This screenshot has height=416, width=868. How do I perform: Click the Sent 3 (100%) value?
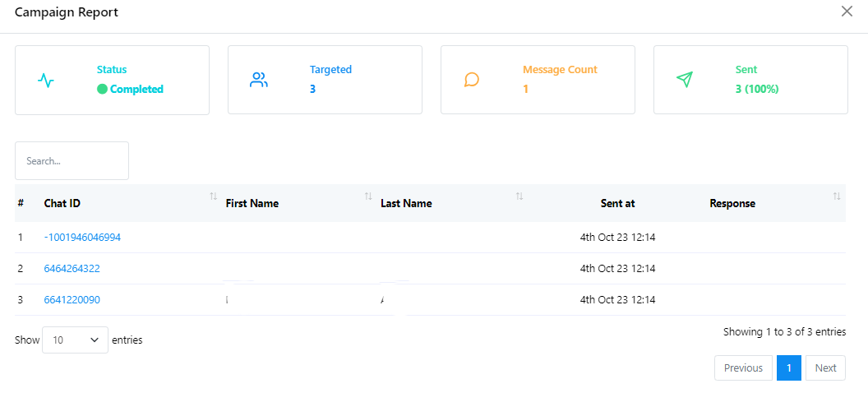coord(757,90)
